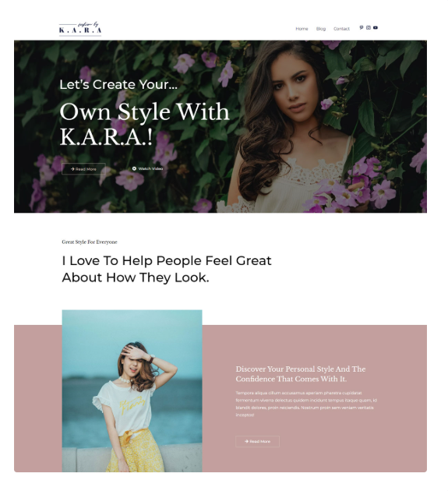The height and width of the screenshot is (491, 448).
Task: Open the YouTube social icon
Action: 376,27
